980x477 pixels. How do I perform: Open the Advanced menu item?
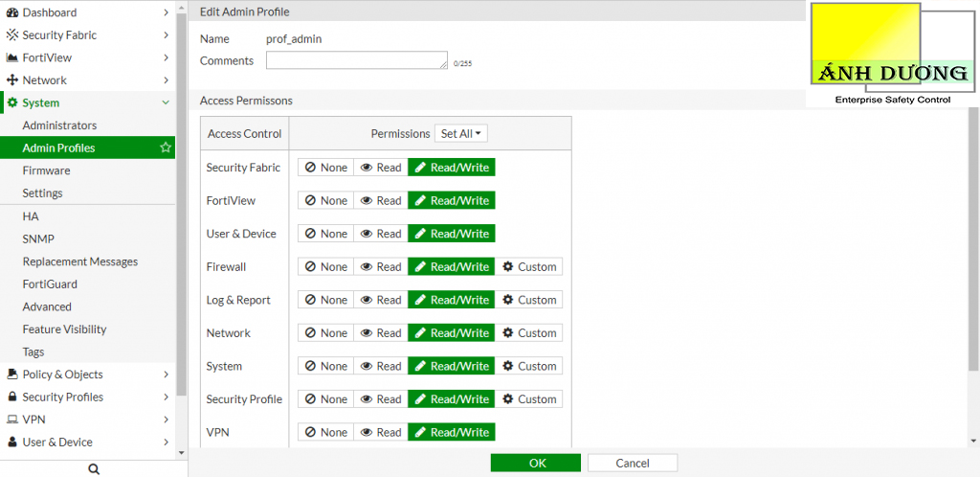pyautogui.click(x=87, y=307)
